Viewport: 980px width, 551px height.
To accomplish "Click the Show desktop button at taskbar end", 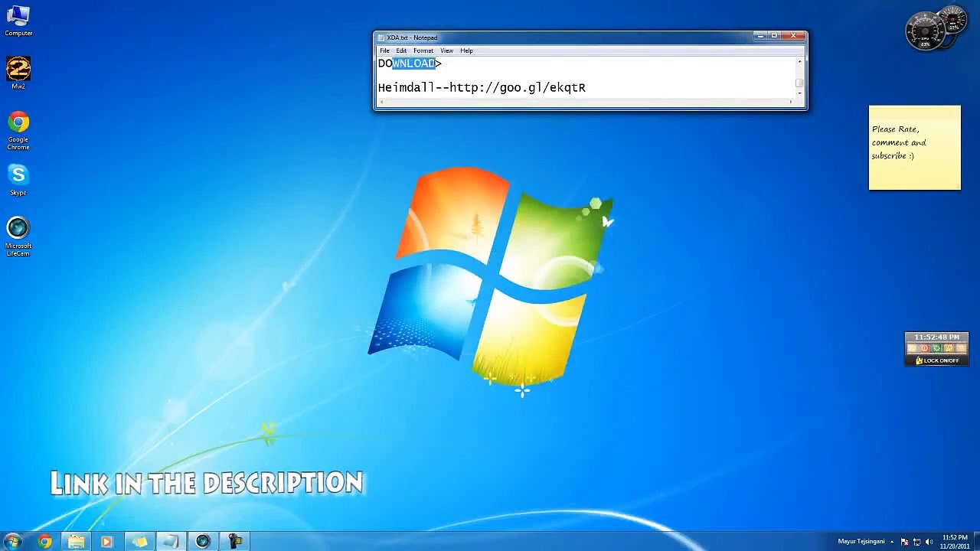I will (x=976, y=542).
